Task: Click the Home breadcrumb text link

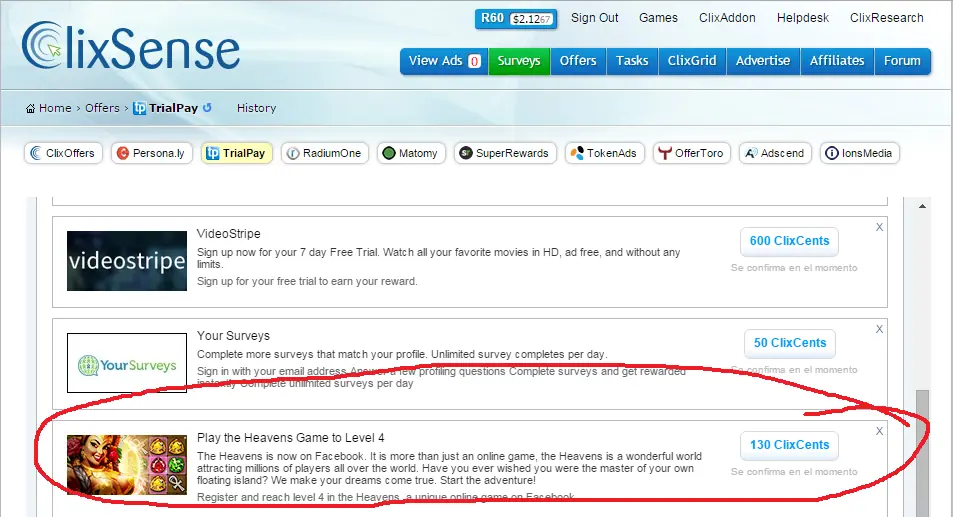Action: coord(55,108)
